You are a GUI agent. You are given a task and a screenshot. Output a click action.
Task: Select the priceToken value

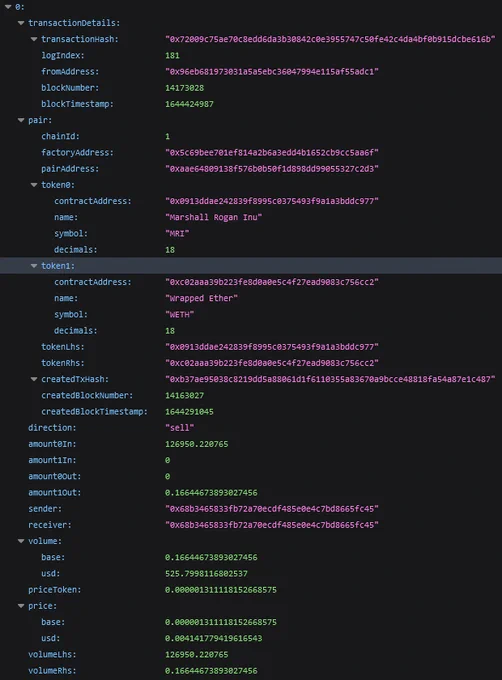221,590
